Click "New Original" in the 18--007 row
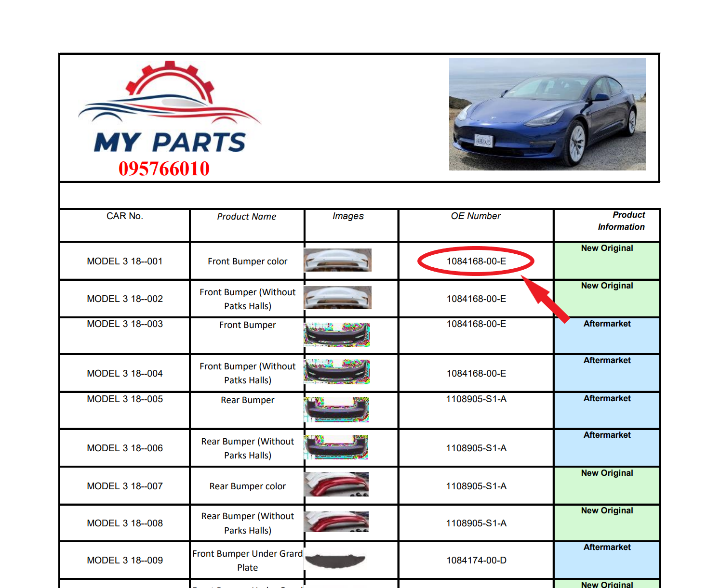This screenshot has height=588, width=720. click(x=607, y=473)
